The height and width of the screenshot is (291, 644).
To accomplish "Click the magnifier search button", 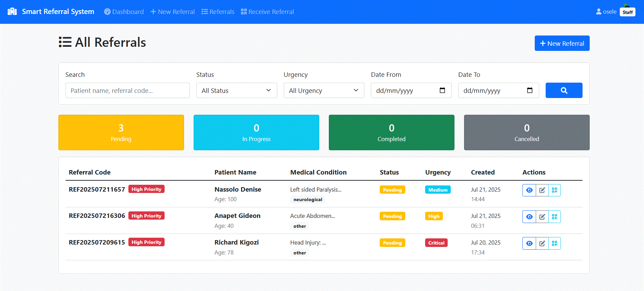I will tap(564, 91).
